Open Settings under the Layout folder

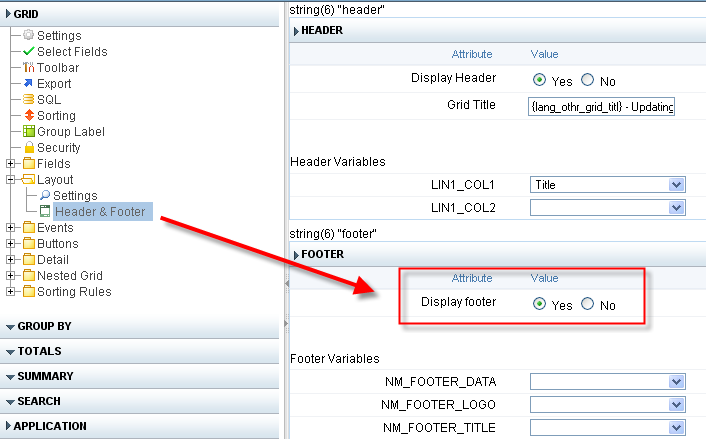[x=75, y=195]
